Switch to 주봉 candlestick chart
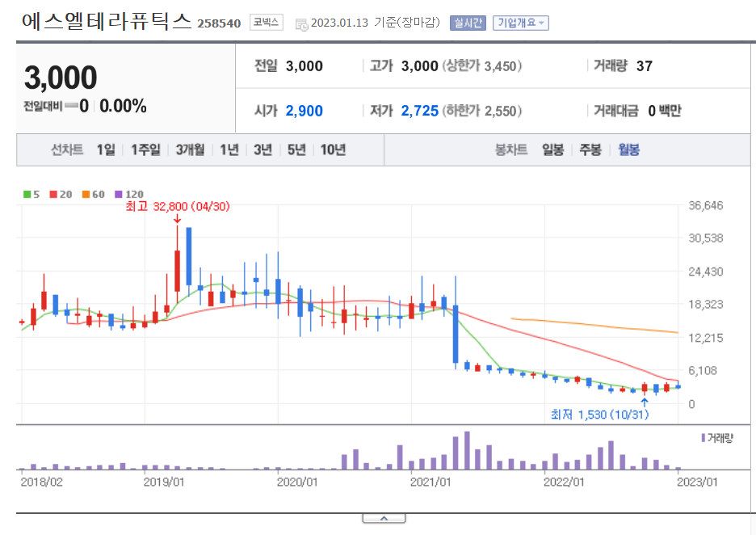 (590, 150)
